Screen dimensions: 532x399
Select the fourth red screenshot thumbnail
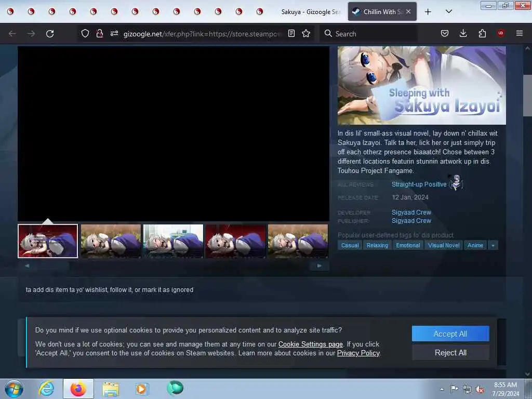(235, 241)
